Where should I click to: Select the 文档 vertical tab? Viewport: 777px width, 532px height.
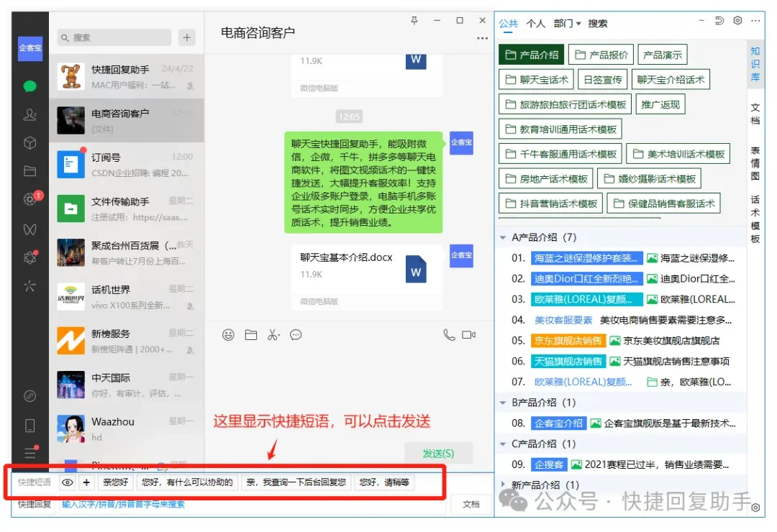[755, 114]
